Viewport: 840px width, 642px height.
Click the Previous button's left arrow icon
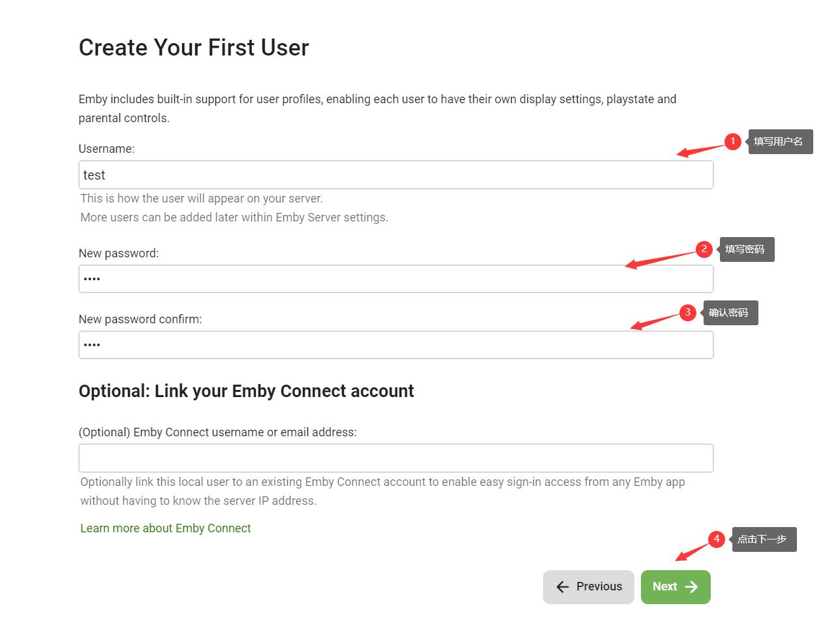pos(563,587)
